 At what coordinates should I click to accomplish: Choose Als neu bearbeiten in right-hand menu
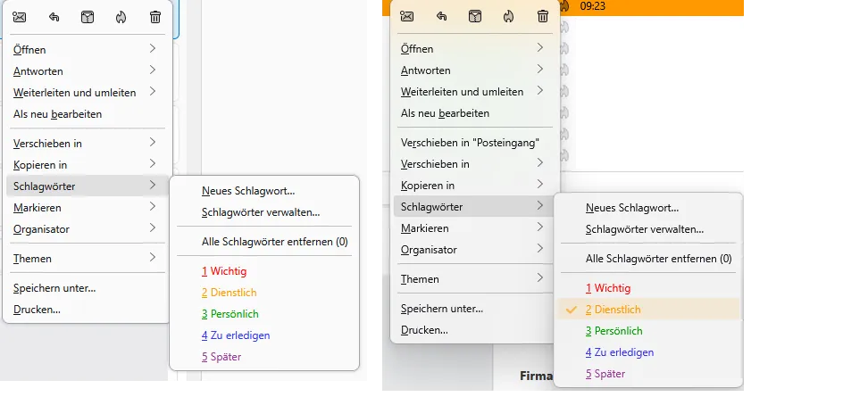point(475,113)
